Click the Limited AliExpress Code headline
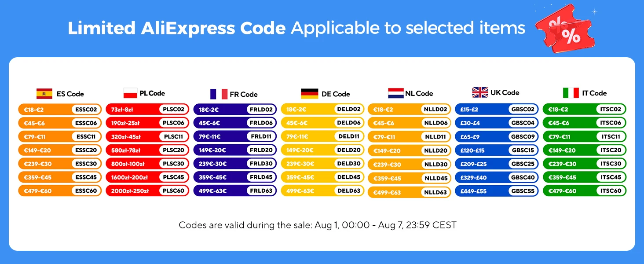This screenshot has width=644, height=264. 177,29
